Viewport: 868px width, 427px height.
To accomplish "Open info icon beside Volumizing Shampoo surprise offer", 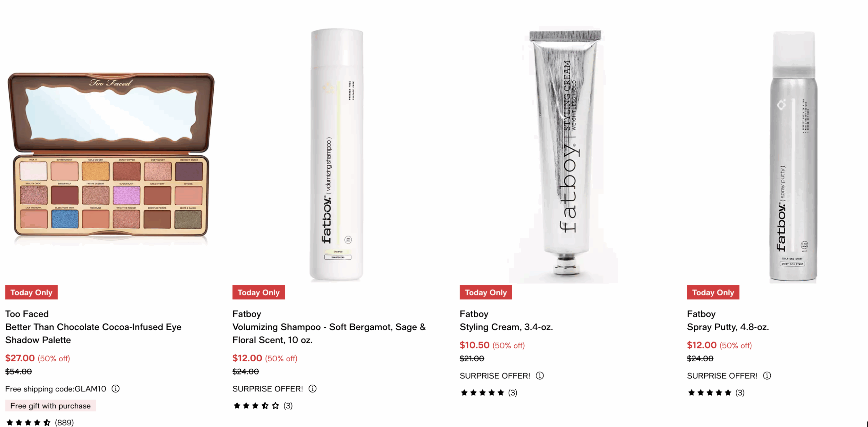I will coord(312,389).
